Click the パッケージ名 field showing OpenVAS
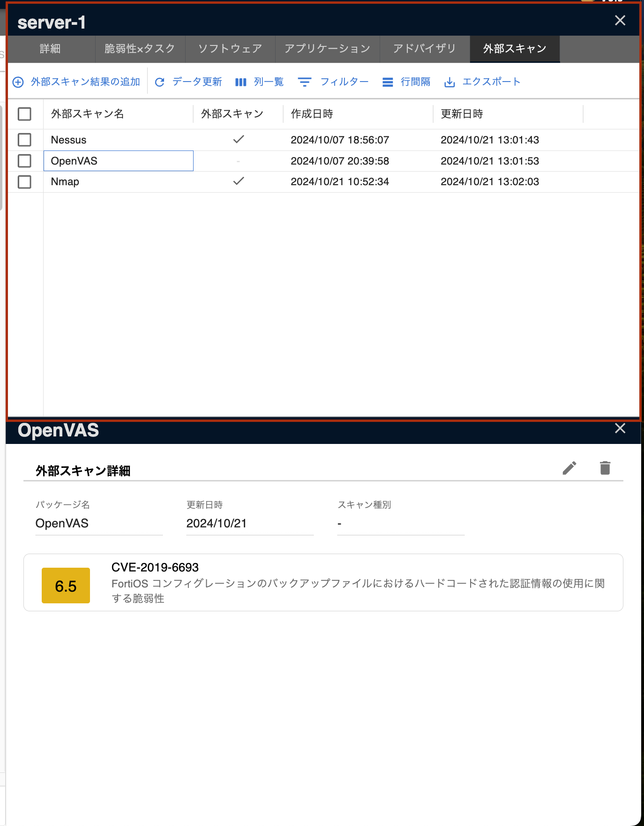644x826 pixels. click(x=99, y=524)
